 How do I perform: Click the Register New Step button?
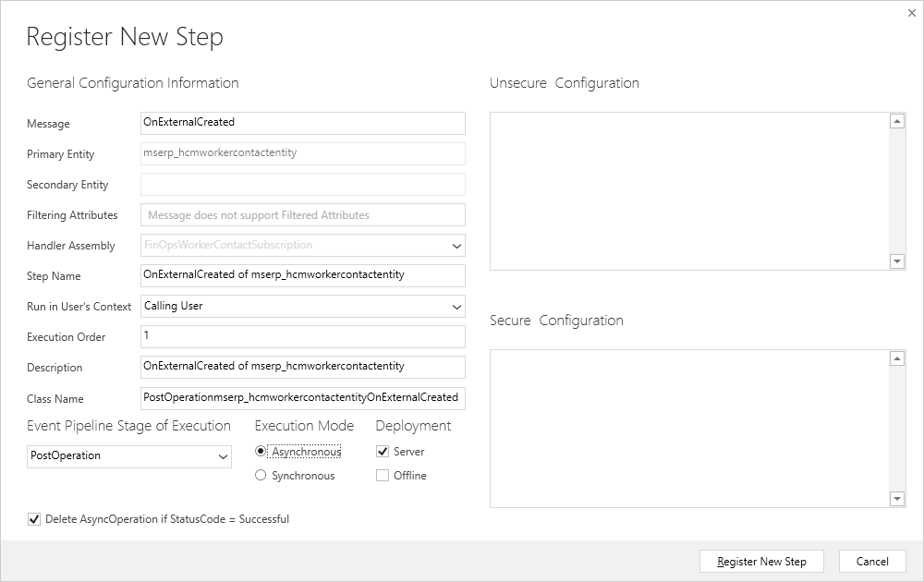click(x=760, y=561)
